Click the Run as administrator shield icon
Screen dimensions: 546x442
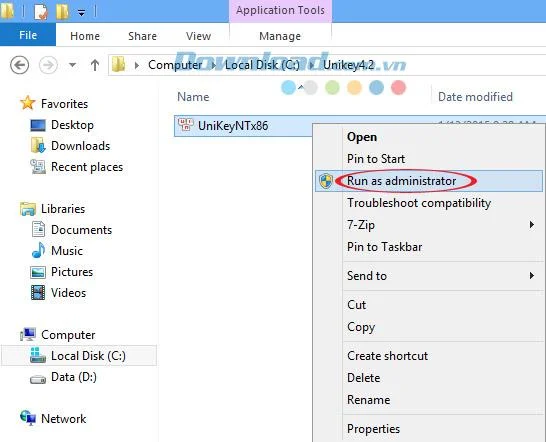[326, 181]
